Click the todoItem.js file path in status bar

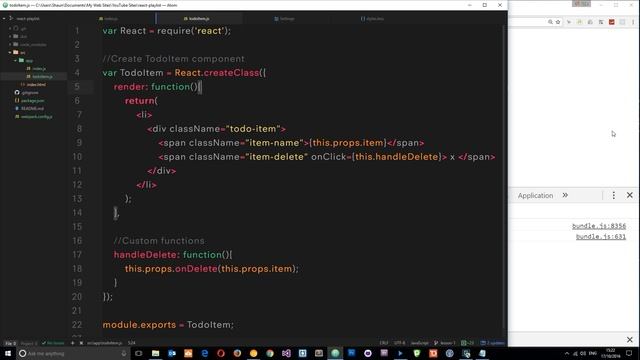[104, 343]
